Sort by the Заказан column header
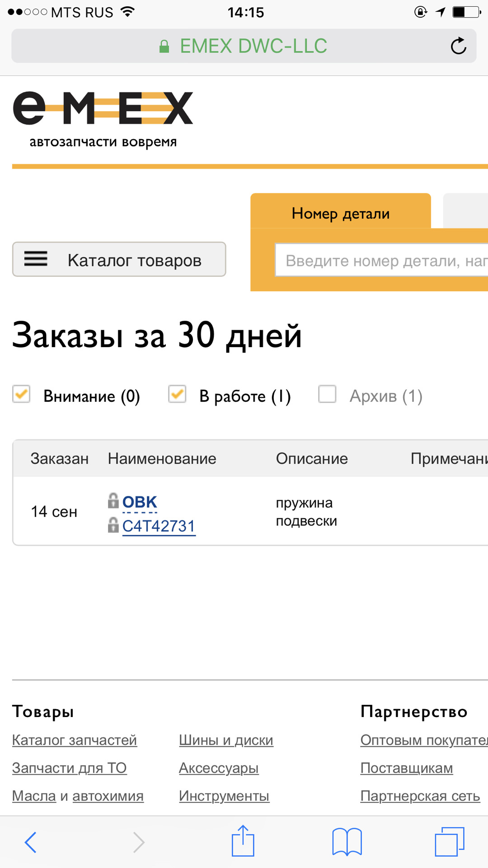Image resolution: width=488 pixels, height=868 pixels. [x=60, y=459]
